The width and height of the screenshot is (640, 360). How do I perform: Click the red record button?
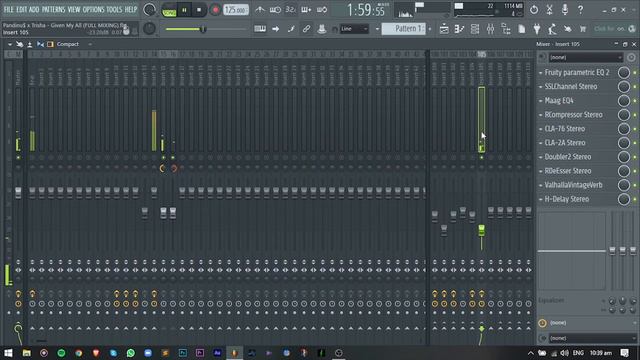click(215, 10)
